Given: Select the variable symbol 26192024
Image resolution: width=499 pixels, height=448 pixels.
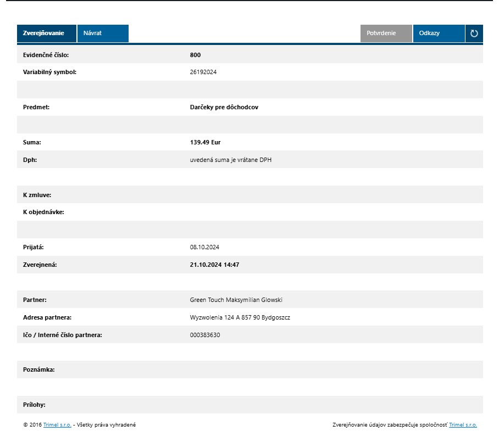Looking at the screenshot, I should coord(203,72).
